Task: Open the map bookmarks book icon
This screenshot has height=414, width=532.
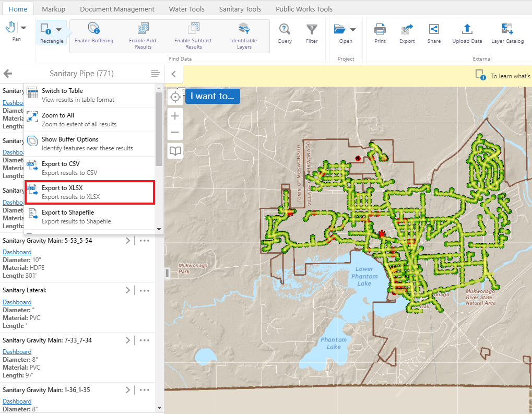Action: tap(175, 151)
